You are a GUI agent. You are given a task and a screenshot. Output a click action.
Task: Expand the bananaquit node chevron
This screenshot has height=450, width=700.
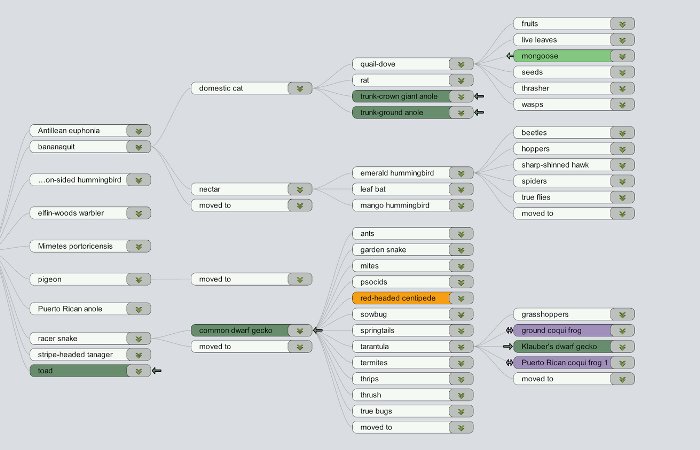pyautogui.click(x=139, y=147)
